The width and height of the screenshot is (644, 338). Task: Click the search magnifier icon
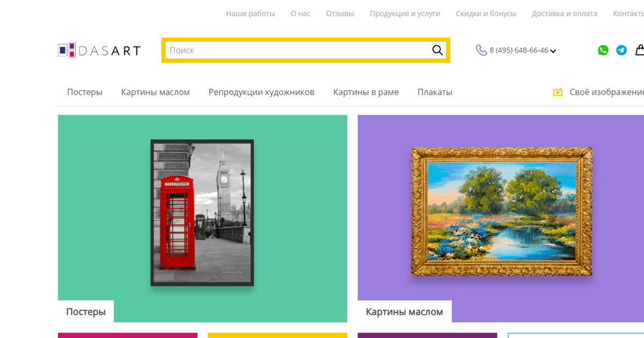pyautogui.click(x=437, y=50)
